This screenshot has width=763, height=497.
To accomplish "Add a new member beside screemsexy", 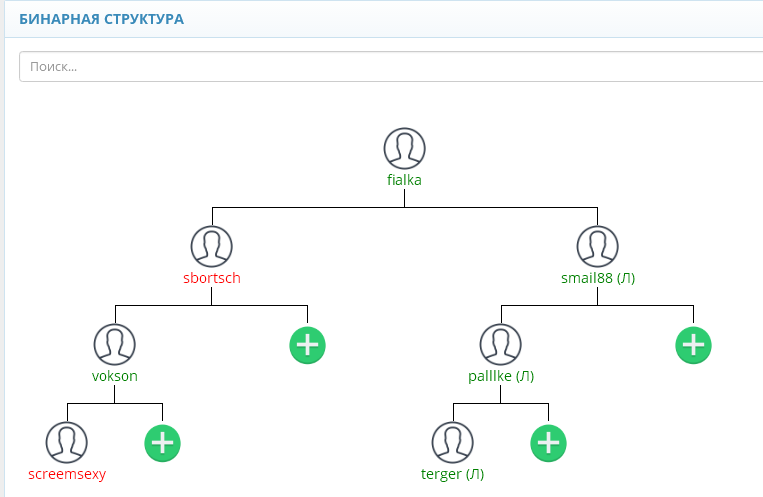I will pos(162,443).
